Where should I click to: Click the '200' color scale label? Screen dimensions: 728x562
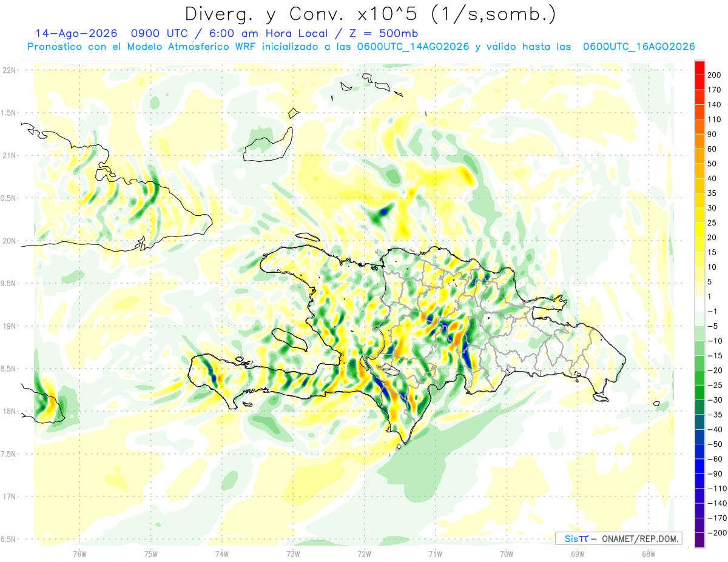tap(715, 75)
